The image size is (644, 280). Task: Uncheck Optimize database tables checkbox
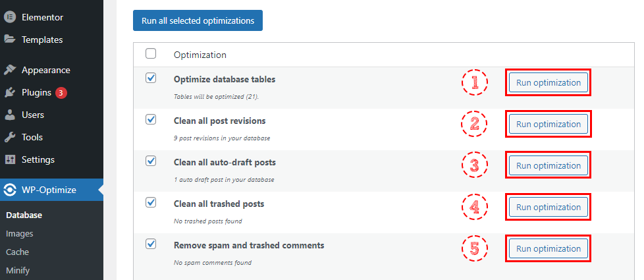pyautogui.click(x=151, y=78)
